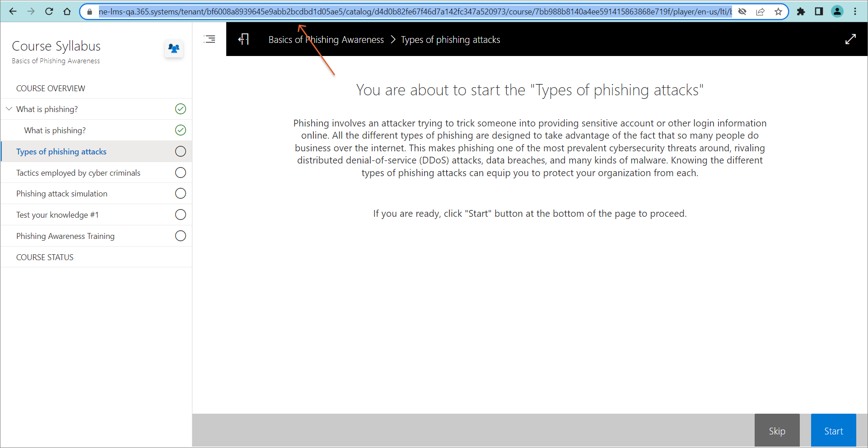Open COURSE OVERVIEW in the syllabus
Viewport: 868px width, 448px height.
point(51,88)
